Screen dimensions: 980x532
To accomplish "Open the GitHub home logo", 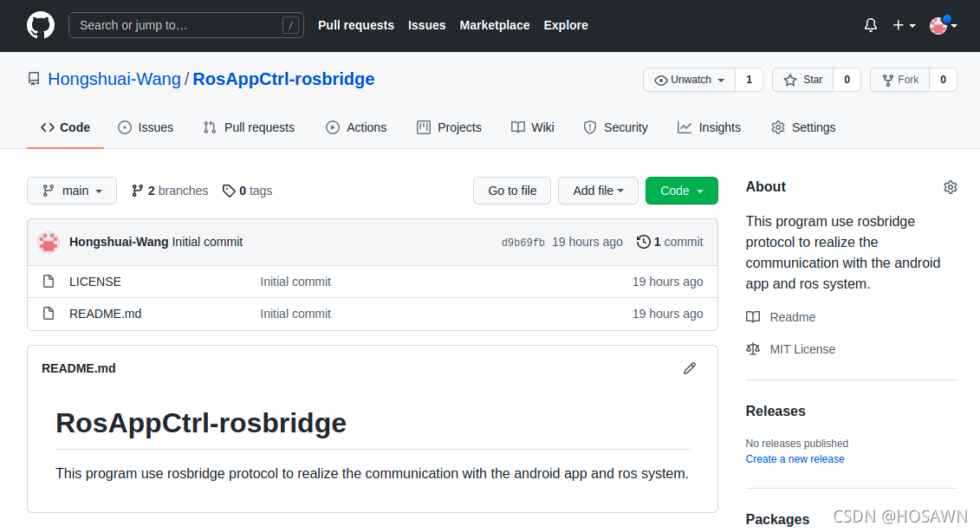I will [x=41, y=25].
